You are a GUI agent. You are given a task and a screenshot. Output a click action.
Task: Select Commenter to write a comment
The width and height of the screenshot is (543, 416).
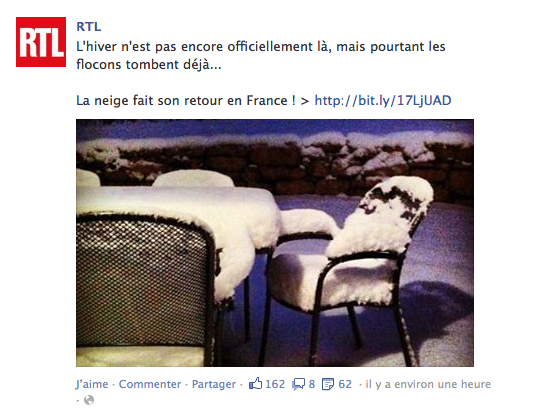click(150, 384)
